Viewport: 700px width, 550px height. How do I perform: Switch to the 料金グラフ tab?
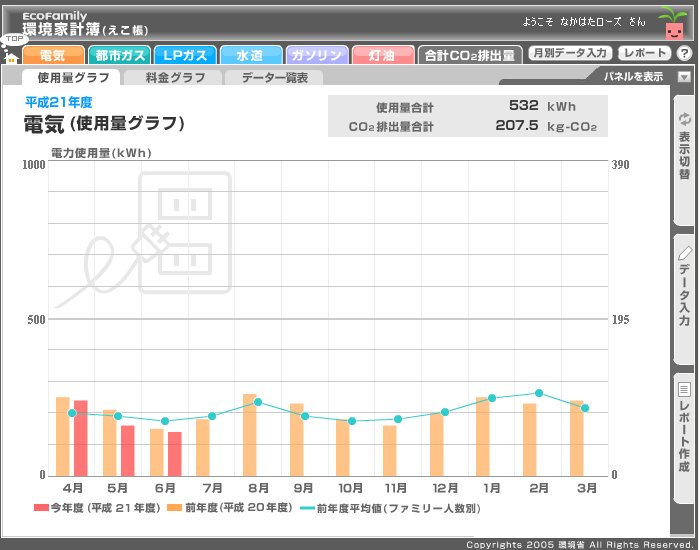tap(175, 78)
